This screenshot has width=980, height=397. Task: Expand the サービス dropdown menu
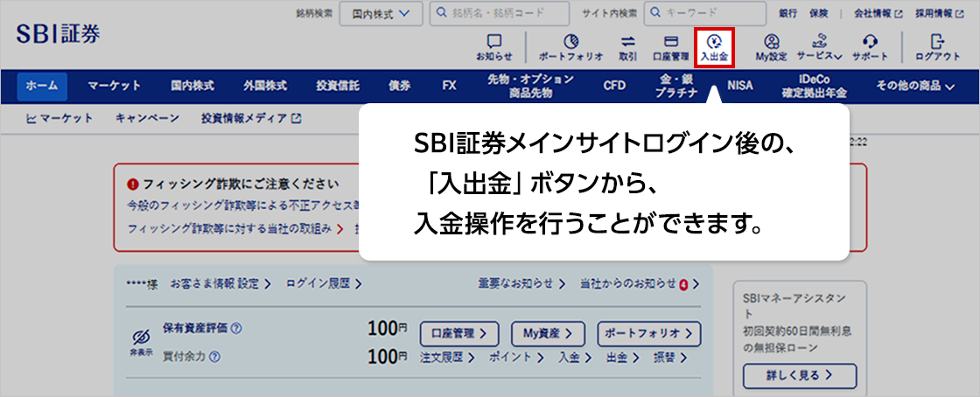819,47
